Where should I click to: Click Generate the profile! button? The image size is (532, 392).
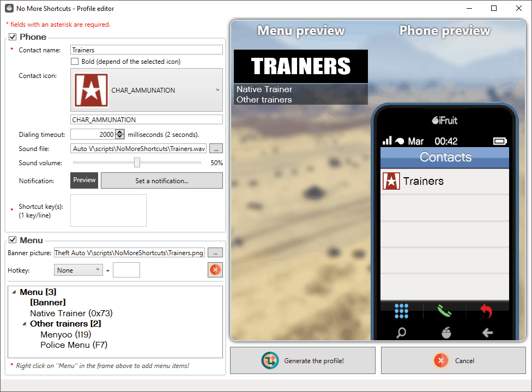(303, 360)
